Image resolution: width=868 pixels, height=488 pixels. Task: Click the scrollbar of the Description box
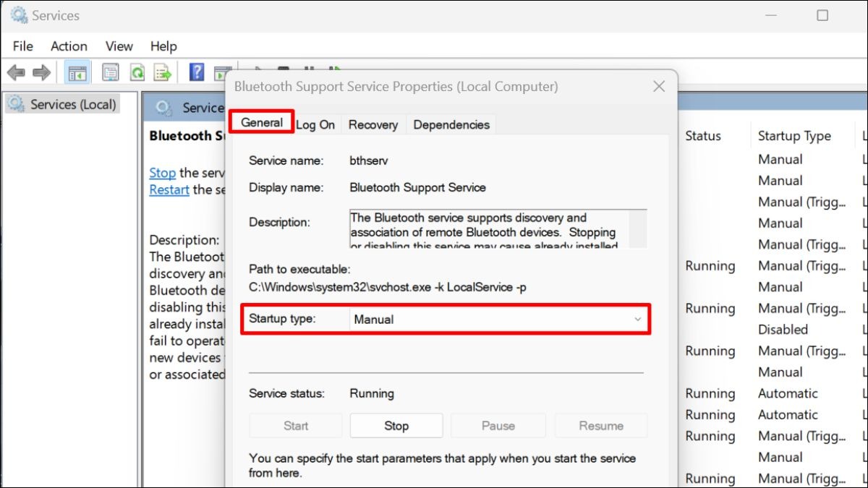pos(638,228)
